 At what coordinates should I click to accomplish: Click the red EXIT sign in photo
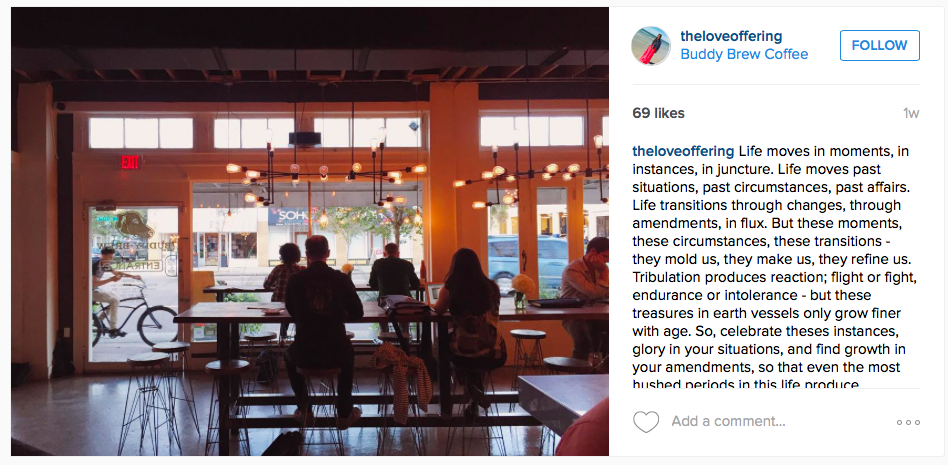coord(130,162)
